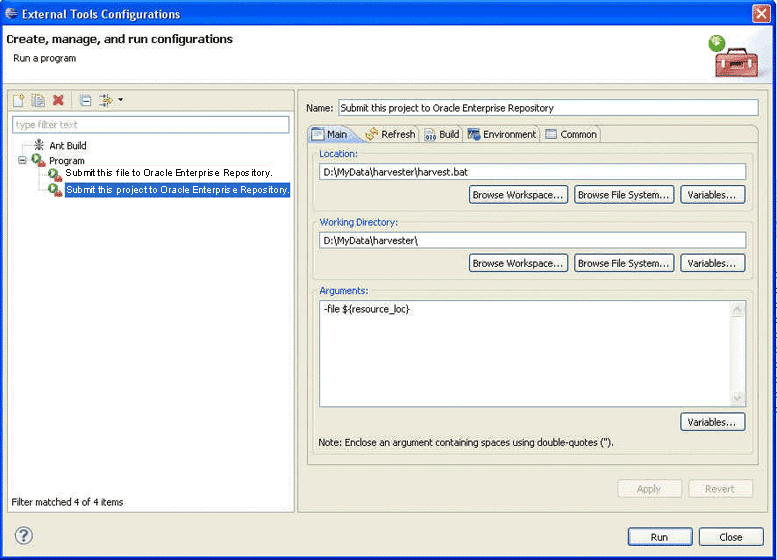Select 'Submit this project to Oracle Enterprise Repository' item
This screenshot has width=777, height=560.
[x=177, y=190]
